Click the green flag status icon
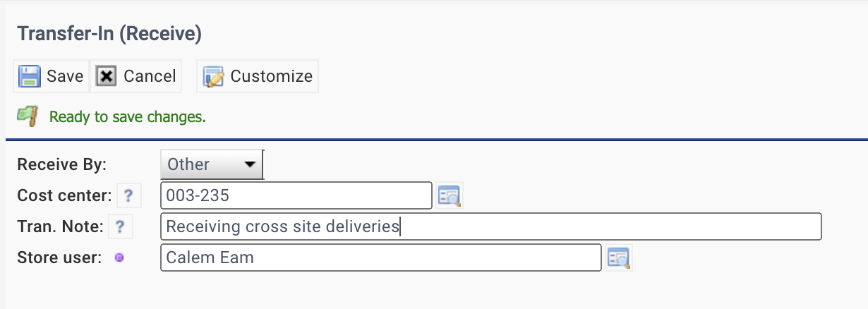The height and width of the screenshot is (309, 868). (27, 116)
